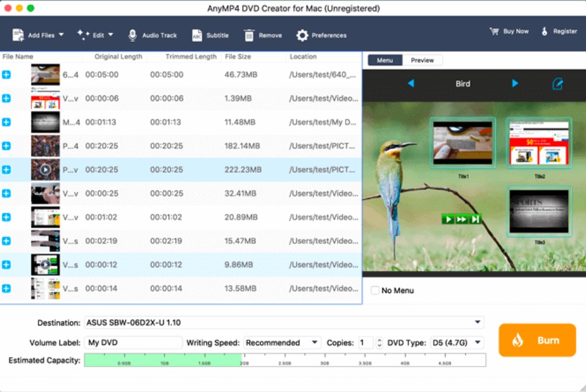Expand the 00:01:13 video row plus toggle
Screen dimensions: 586x392
point(6,122)
